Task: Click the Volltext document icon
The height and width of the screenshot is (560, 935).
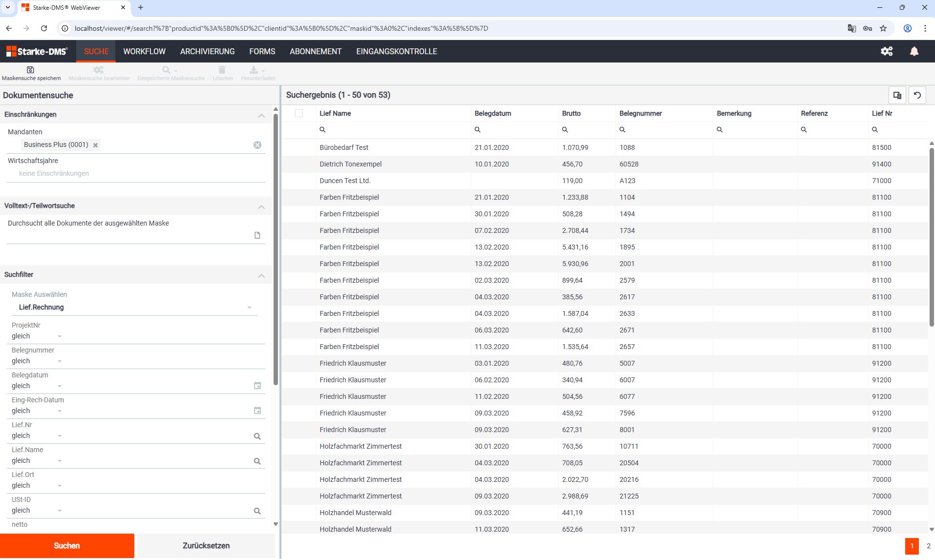Action: point(257,235)
